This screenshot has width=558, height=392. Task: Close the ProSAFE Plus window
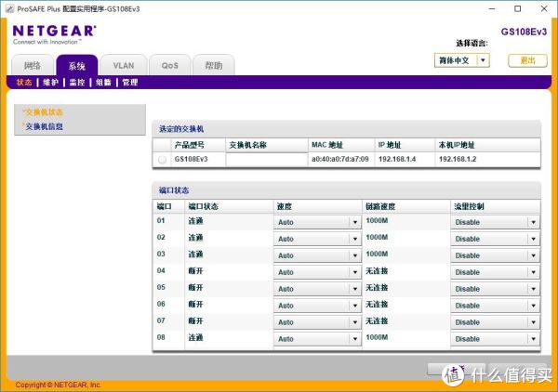(x=544, y=9)
